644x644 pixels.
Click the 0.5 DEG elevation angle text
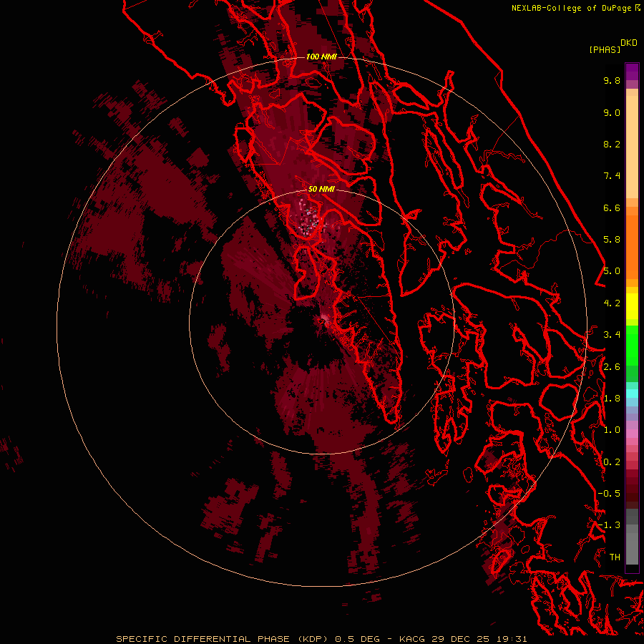pos(358,639)
